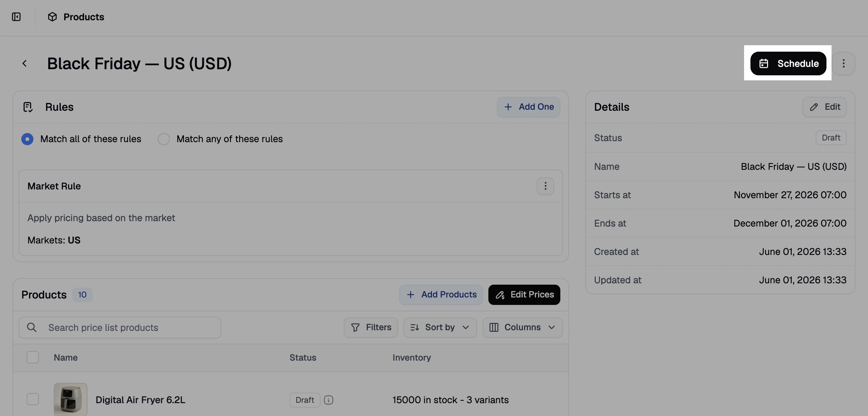868x416 pixels.
Task: Click Updated at value June 01, 2026 13:33
Action: pos(803,280)
